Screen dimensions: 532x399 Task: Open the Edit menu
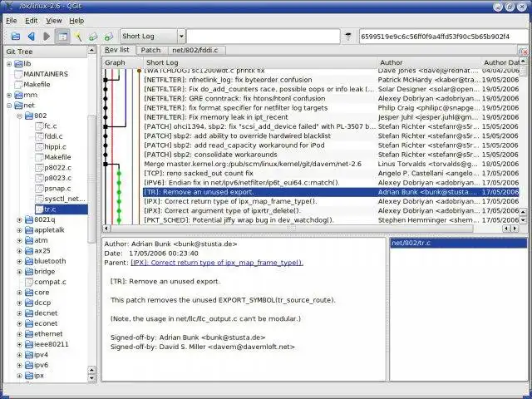click(32, 20)
